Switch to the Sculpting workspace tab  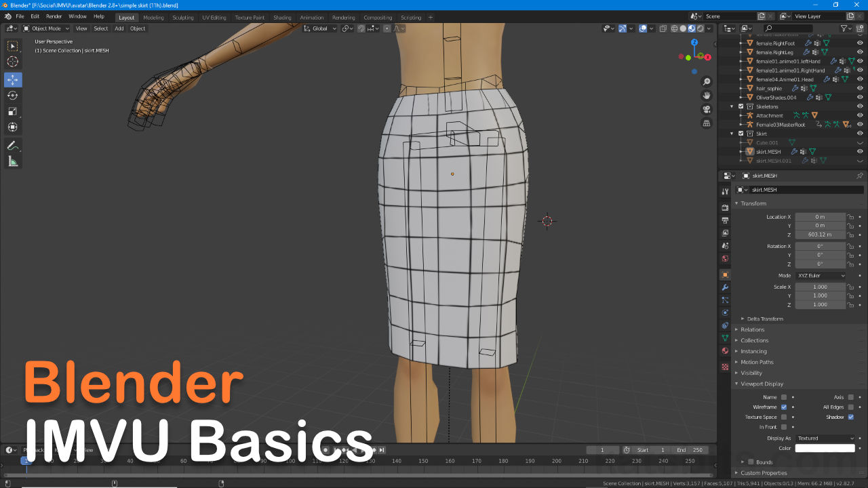coord(182,18)
